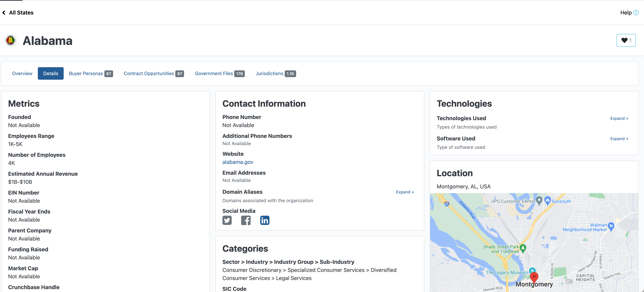Switch to the Overview tab
Image resolution: width=644 pixels, height=292 pixels.
coord(22,73)
